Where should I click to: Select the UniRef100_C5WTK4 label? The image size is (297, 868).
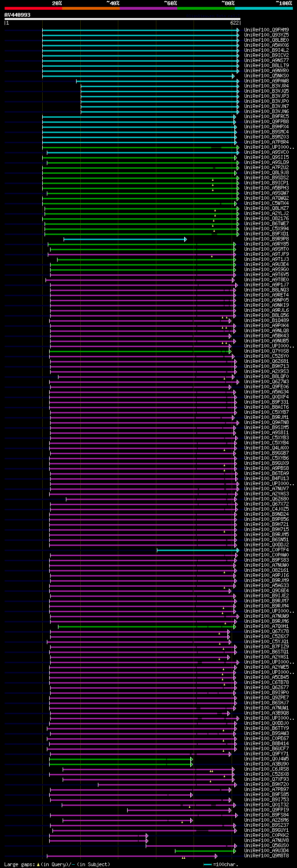tap(266, 203)
